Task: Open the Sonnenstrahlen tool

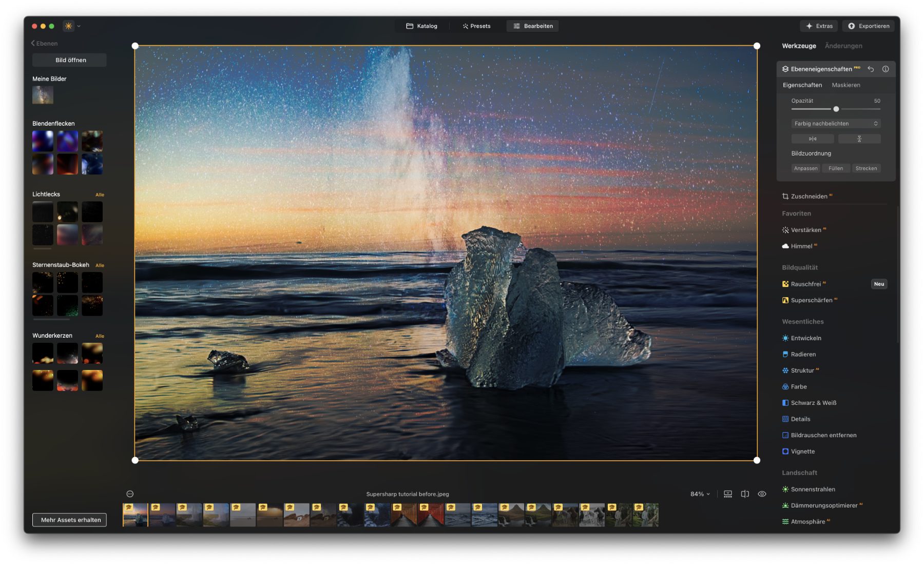Action: tap(812, 490)
